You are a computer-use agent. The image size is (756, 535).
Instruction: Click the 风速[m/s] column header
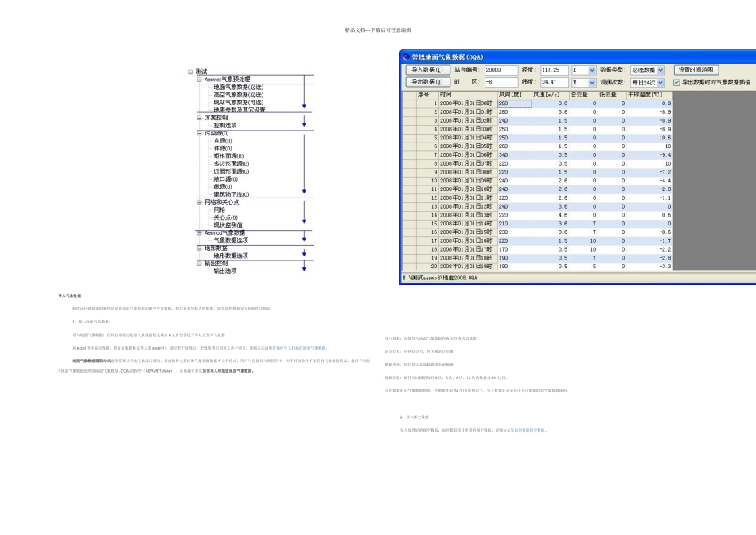[x=550, y=95]
